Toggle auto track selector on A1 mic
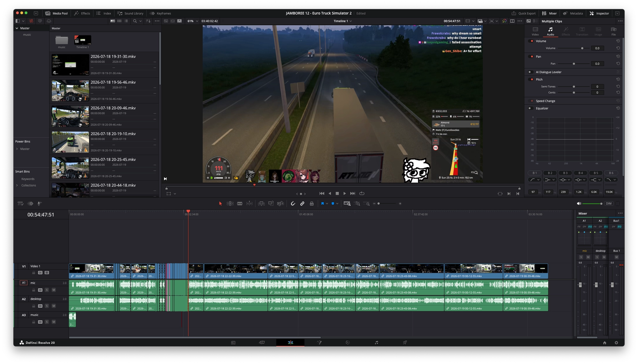The height and width of the screenshot is (364, 638). click(x=40, y=290)
